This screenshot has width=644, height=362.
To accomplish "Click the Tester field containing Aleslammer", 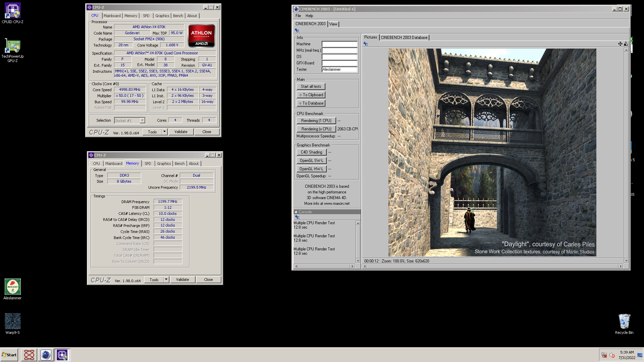I will (x=339, y=69).
